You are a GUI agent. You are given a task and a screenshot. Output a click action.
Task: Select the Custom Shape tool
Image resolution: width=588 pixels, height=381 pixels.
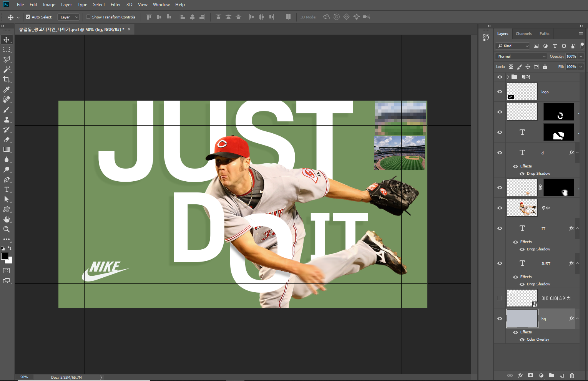click(7, 209)
